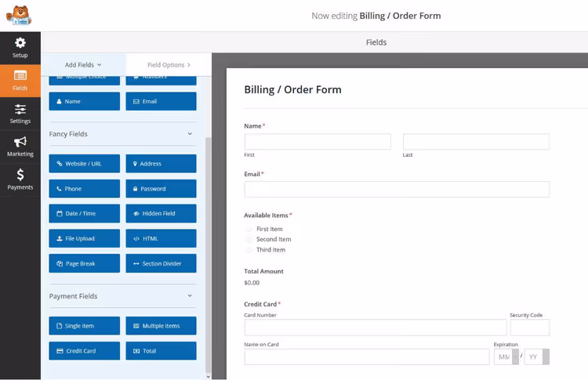This screenshot has width=588, height=380.
Task: Click the field panel vertical scrollbar
Action: click(208, 253)
